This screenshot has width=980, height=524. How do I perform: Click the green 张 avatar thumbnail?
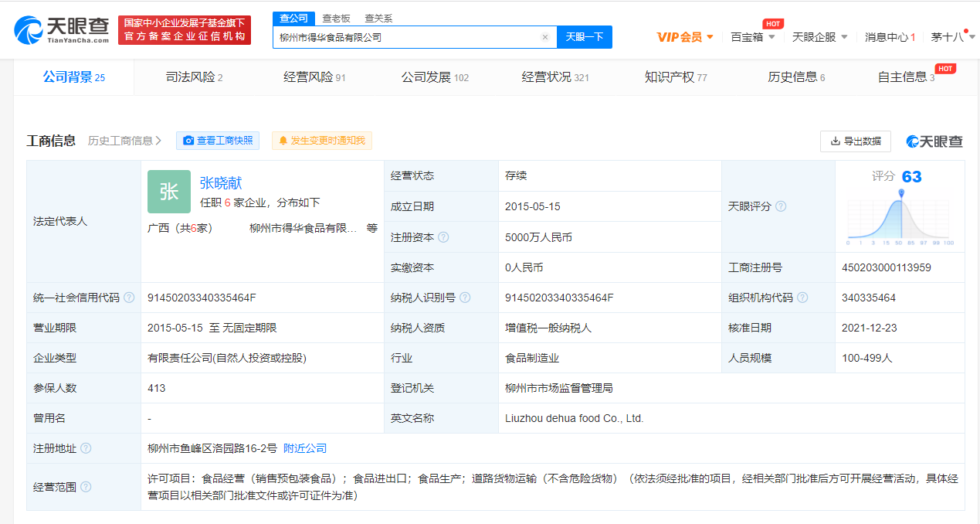coord(169,192)
